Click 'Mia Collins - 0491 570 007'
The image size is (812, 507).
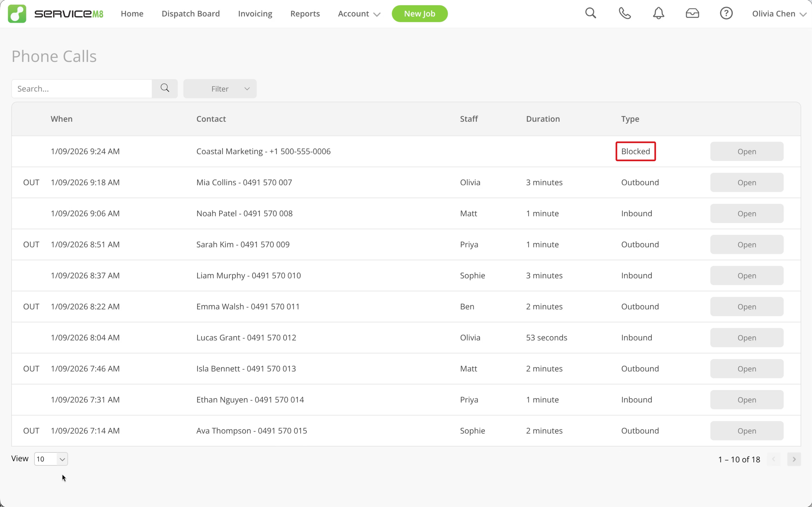[244, 182]
